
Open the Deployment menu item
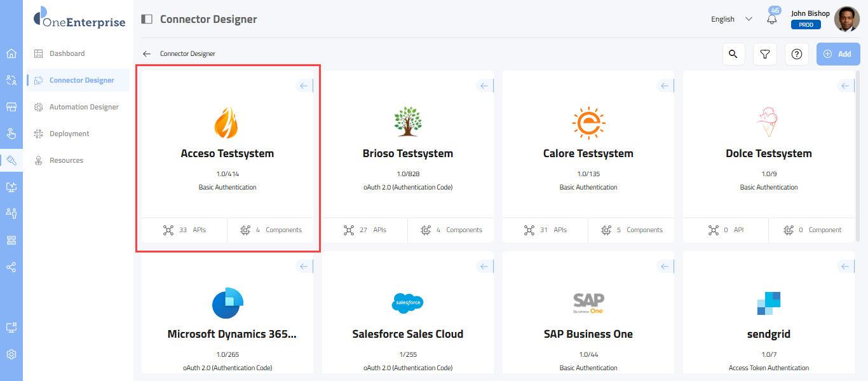69,134
